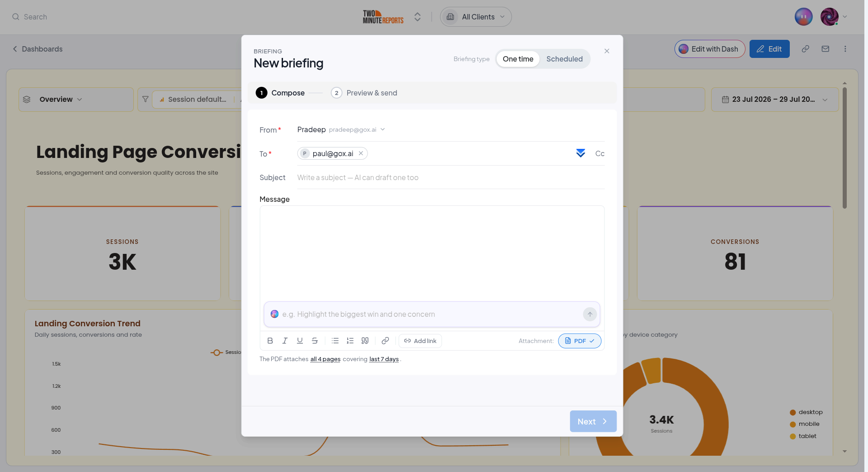Click the Two Minute Reports logo
868x472 pixels.
(383, 17)
